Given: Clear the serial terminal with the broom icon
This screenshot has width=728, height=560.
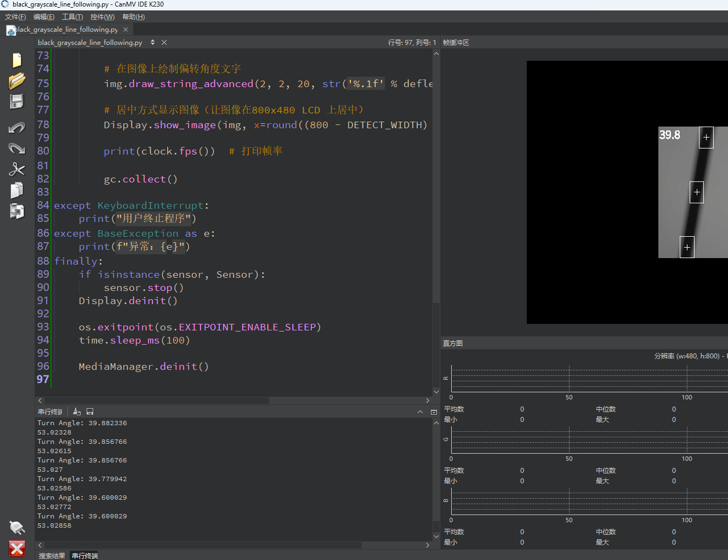Looking at the screenshot, I should coord(77,412).
